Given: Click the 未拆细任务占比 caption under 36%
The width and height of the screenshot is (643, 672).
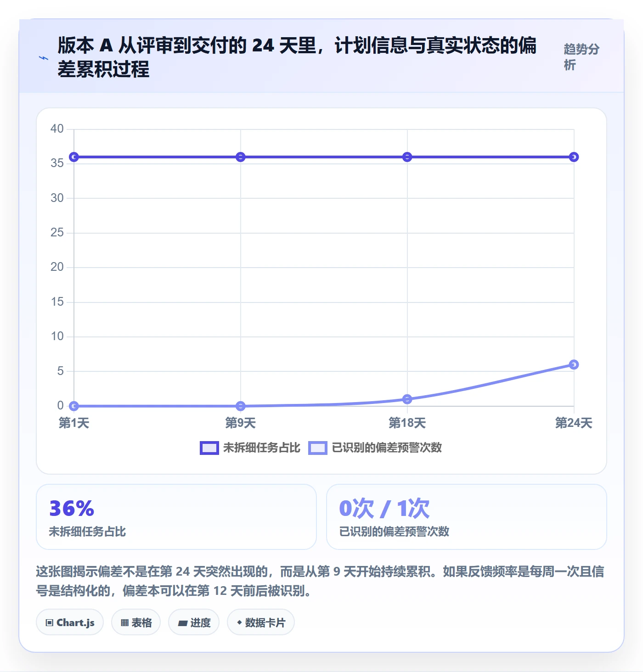Looking at the screenshot, I should [87, 532].
